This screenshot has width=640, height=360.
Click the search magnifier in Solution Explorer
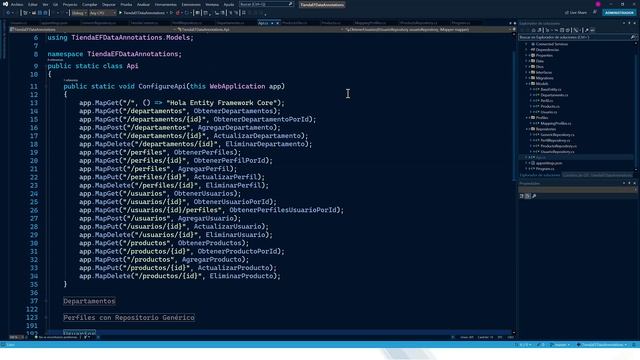click(633, 37)
